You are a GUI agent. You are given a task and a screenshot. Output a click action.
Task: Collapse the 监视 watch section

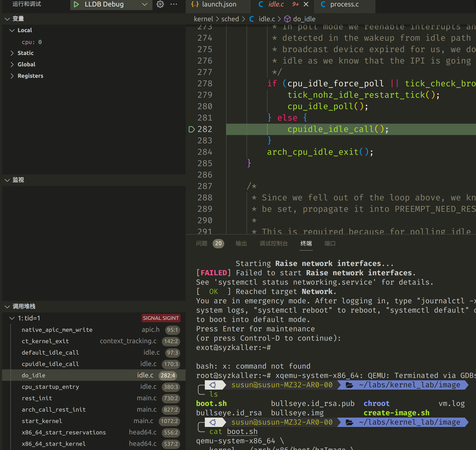pyautogui.click(x=7, y=180)
